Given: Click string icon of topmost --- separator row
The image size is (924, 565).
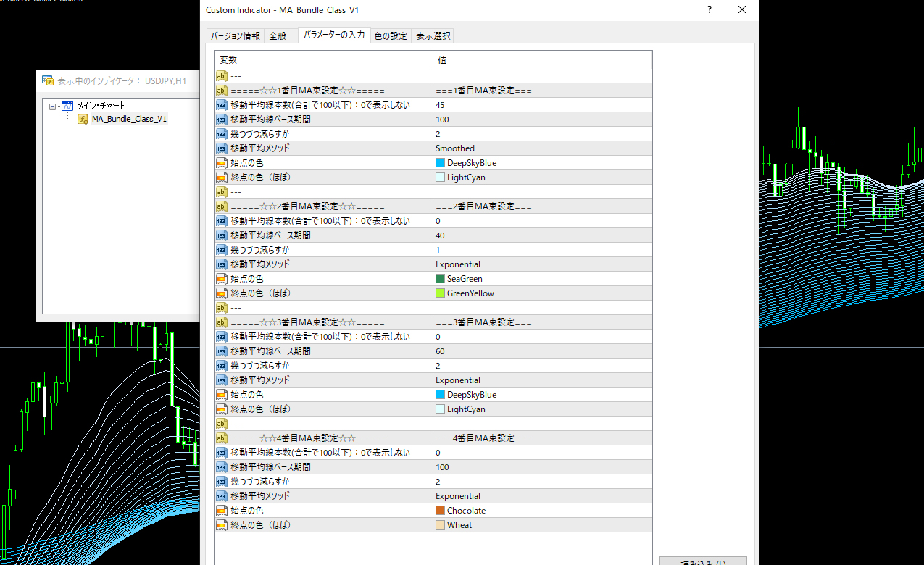Looking at the screenshot, I should [x=222, y=76].
